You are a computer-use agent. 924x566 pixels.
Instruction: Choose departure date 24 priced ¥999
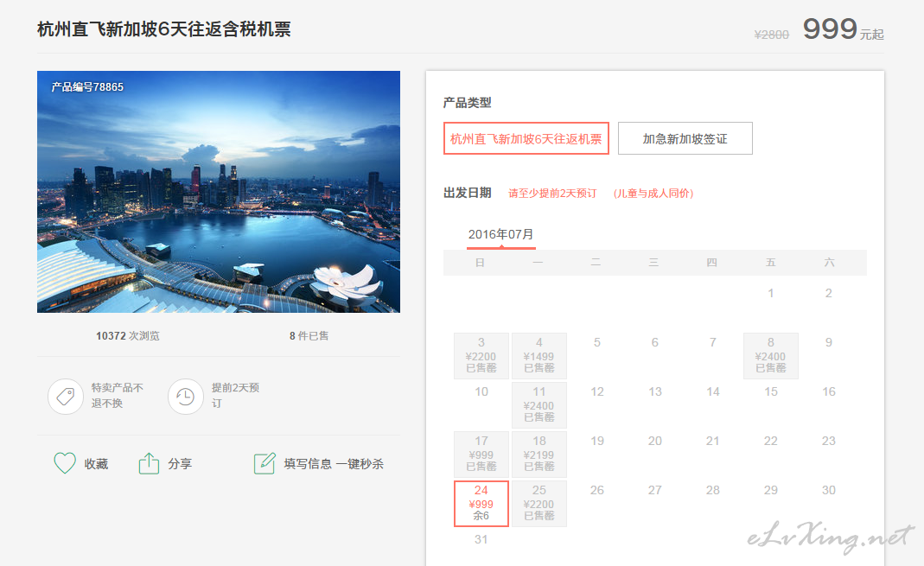tap(481, 504)
